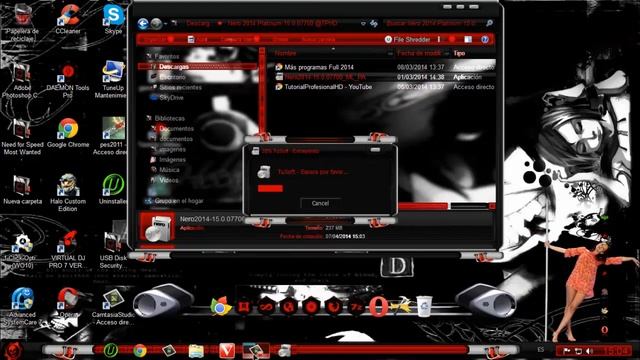
Task: Open CamtasiaStudio Acceso directo desktop icon
Action: [x=113, y=307]
